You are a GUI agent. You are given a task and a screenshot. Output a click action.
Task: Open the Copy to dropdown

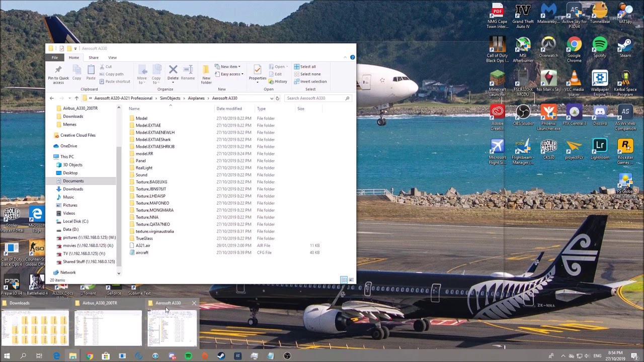pyautogui.click(x=156, y=74)
